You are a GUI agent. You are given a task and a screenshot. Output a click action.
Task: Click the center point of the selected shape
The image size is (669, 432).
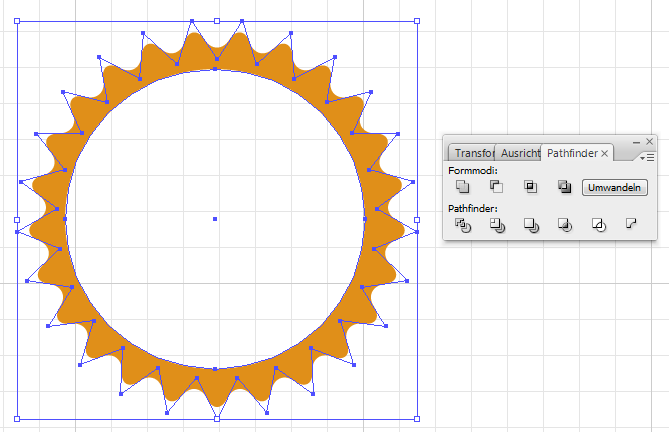[x=215, y=219]
